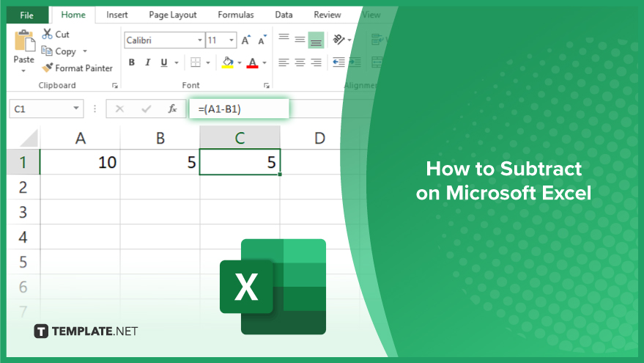
Task: Select row 3 header
Action: coord(23,212)
